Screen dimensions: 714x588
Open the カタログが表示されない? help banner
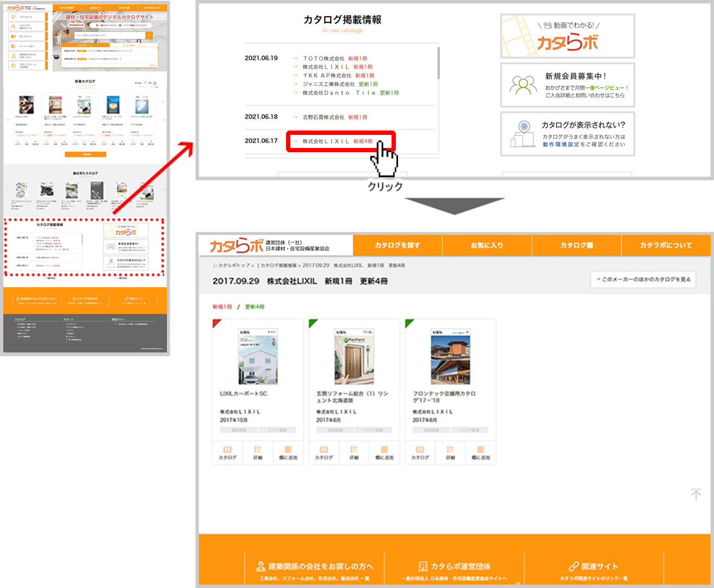(567, 134)
